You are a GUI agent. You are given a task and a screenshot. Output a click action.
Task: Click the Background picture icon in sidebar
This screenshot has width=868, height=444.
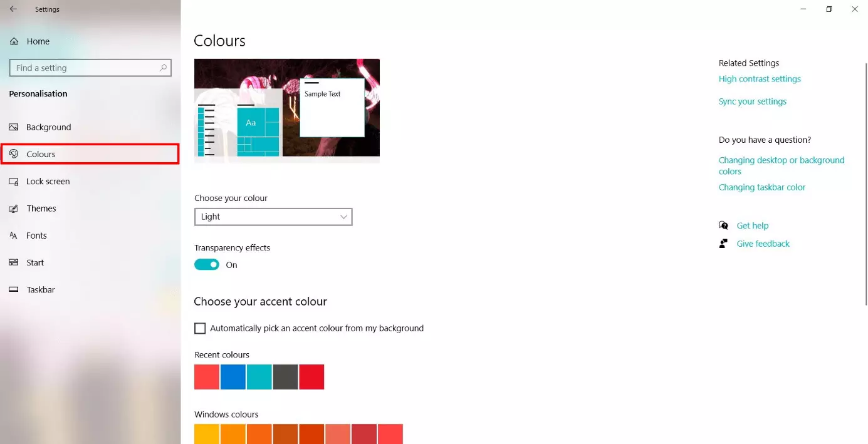click(x=14, y=127)
